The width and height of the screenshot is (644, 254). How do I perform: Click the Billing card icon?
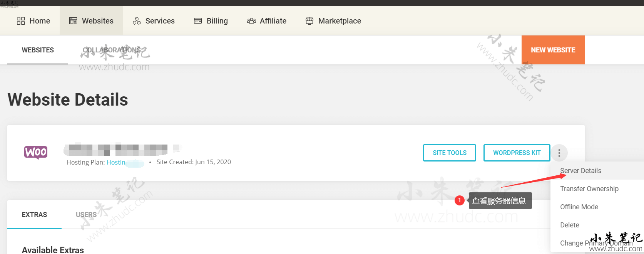click(198, 21)
